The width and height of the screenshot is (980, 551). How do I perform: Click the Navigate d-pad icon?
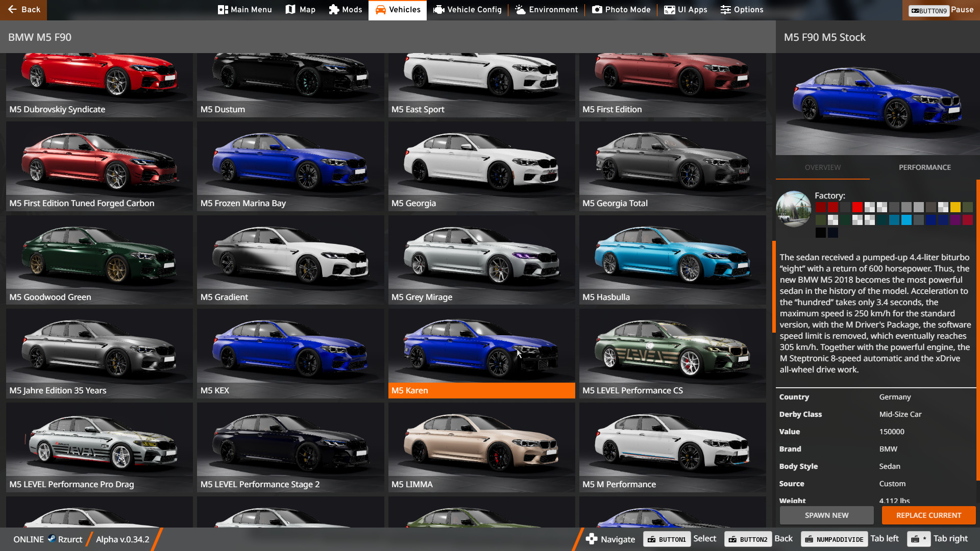pos(591,539)
